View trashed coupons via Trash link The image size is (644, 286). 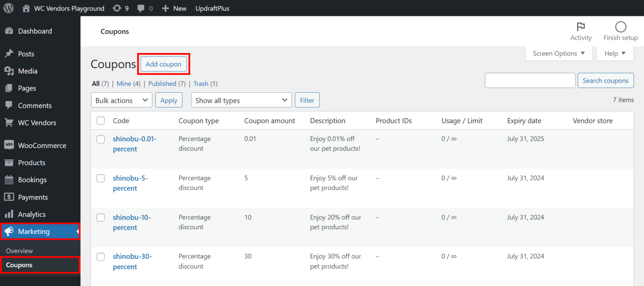pos(201,83)
